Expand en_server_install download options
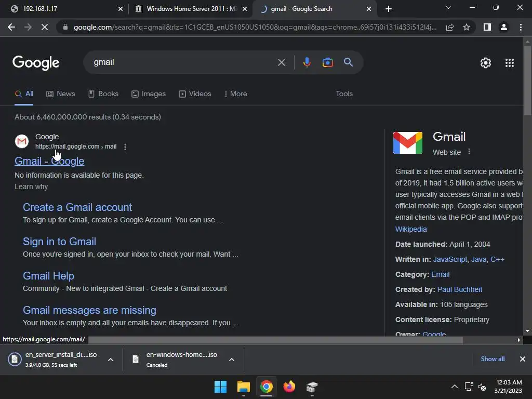Image resolution: width=532 pixels, height=399 pixels. (111, 360)
